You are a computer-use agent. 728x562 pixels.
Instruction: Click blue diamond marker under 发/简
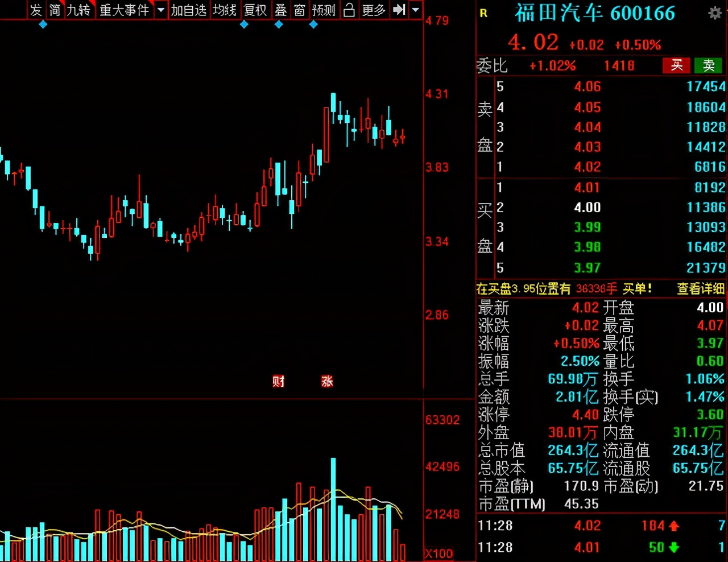click(43, 24)
